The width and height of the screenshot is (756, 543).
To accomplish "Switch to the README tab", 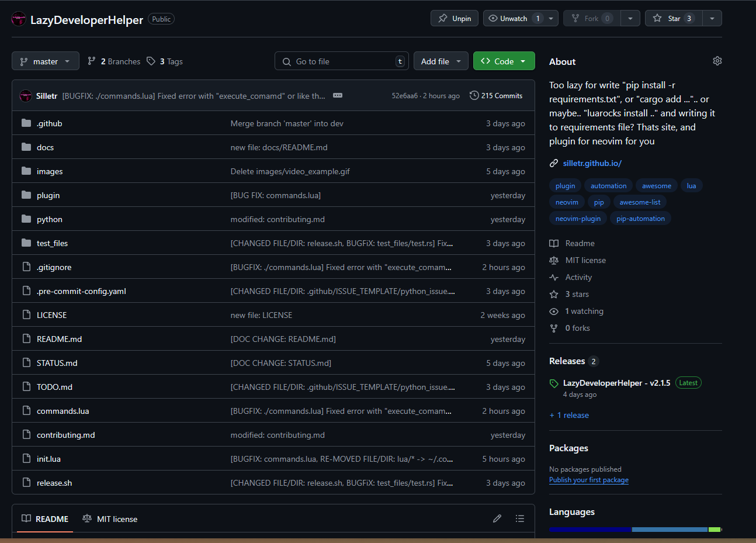I will [45, 518].
